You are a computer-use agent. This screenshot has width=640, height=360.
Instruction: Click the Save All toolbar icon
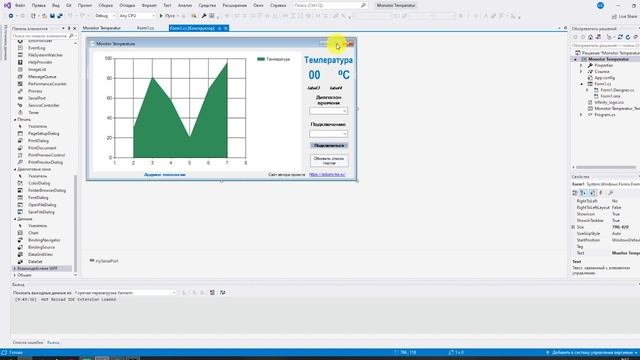click(x=60, y=16)
